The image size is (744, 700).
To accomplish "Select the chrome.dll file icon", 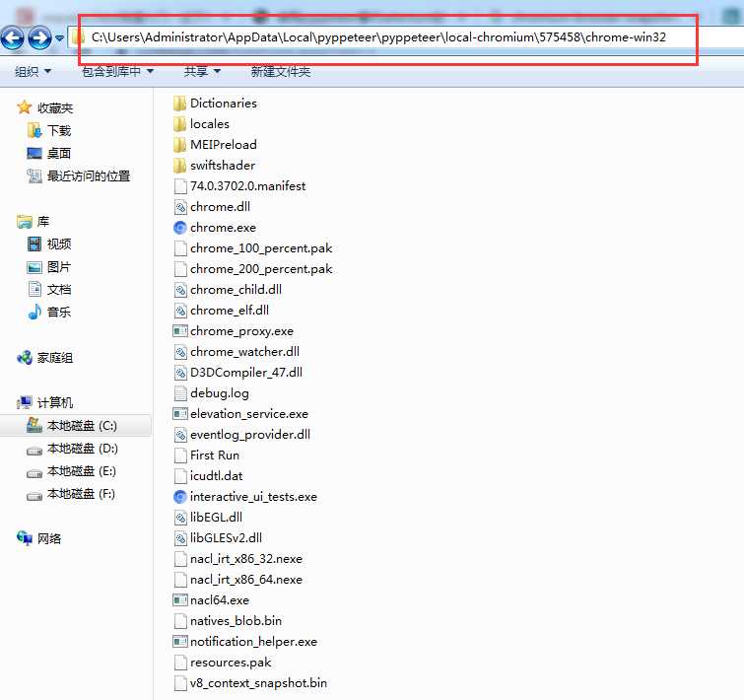I will pos(179,207).
